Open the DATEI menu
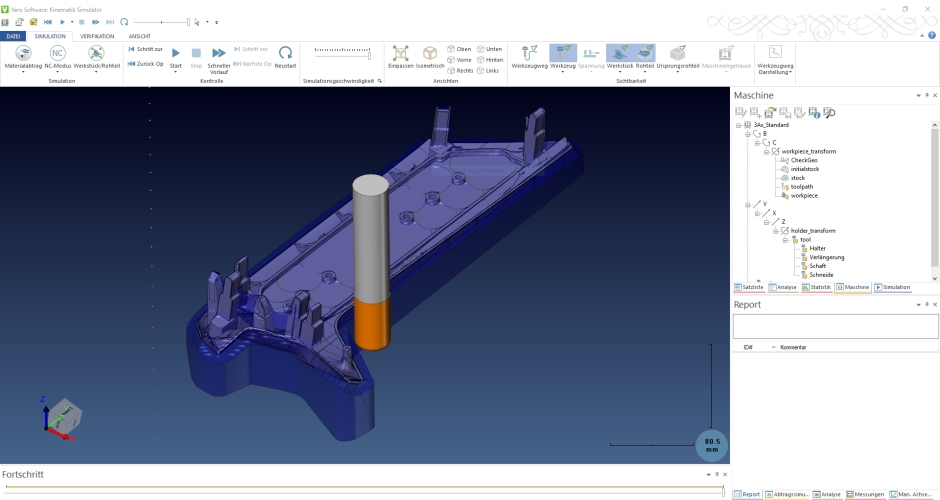 13,37
